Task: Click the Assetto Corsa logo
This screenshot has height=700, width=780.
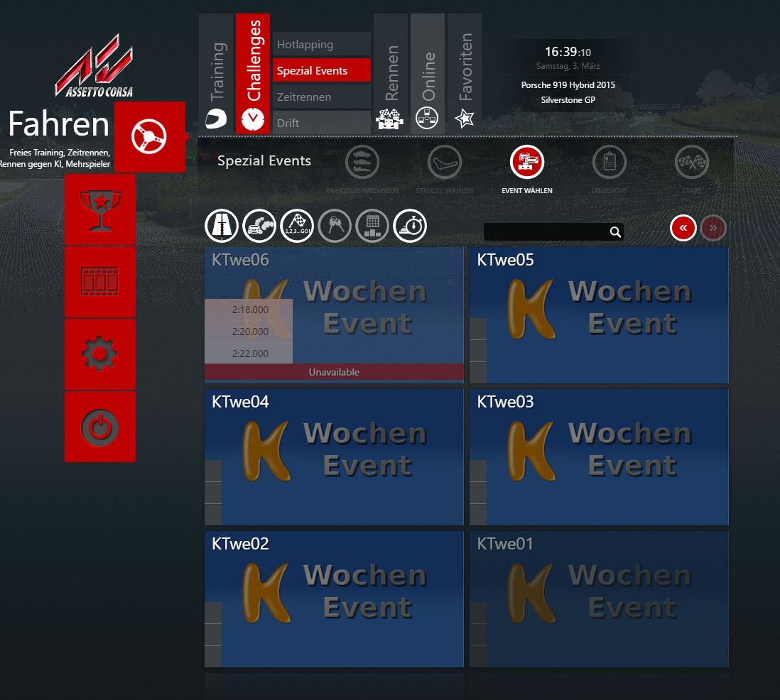Action: pos(94,66)
